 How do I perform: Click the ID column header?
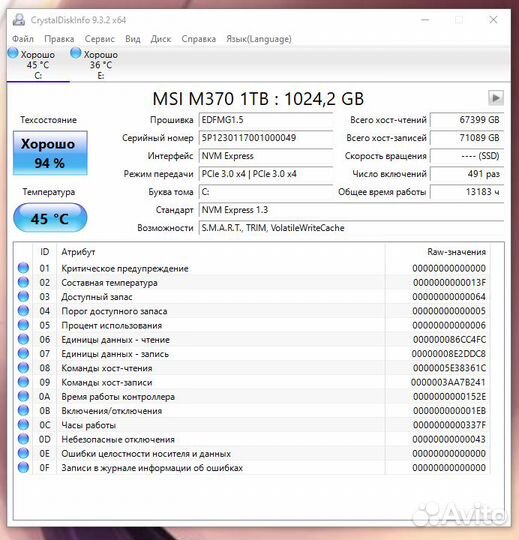[x=44, y=252]
